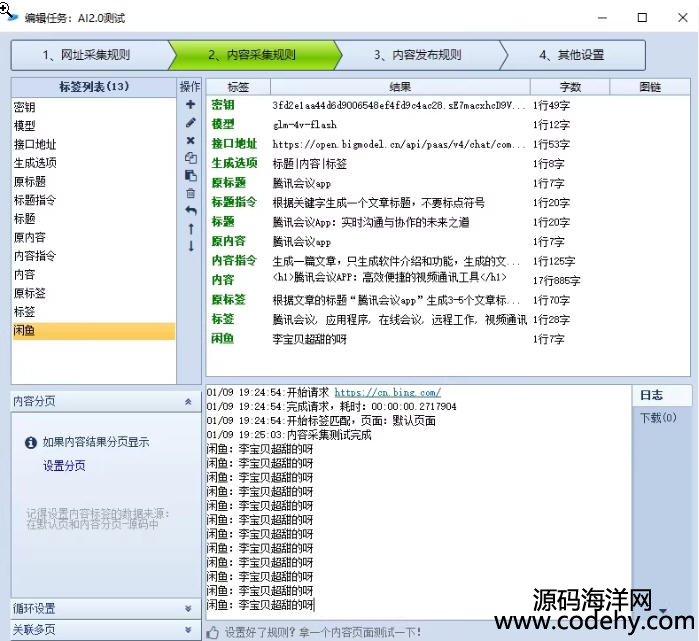Click the delete tag X icon
This screenshot has width=699, height=641.
coord(190,140)
